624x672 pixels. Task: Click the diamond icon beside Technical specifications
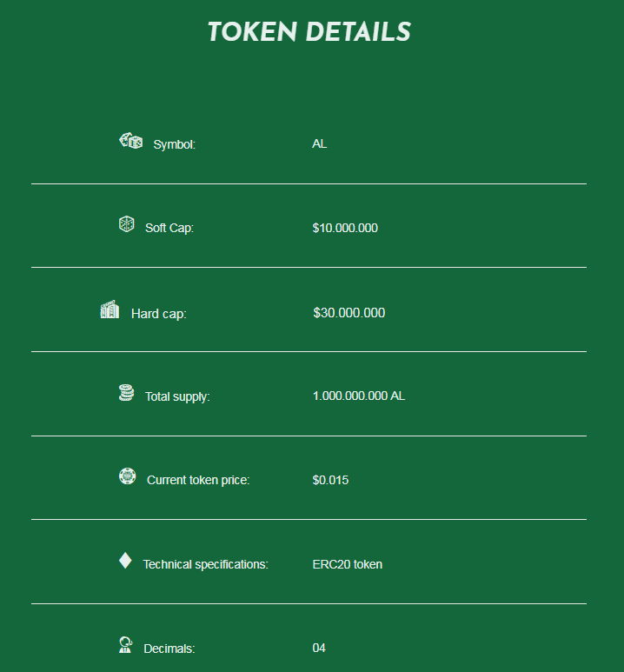tap(125, 561)
